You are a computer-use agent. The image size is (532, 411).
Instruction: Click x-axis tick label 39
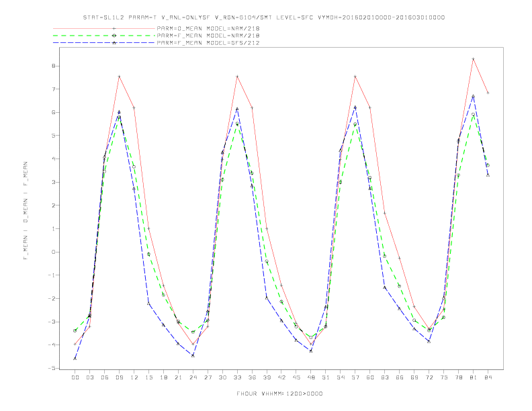click(267, 377)
